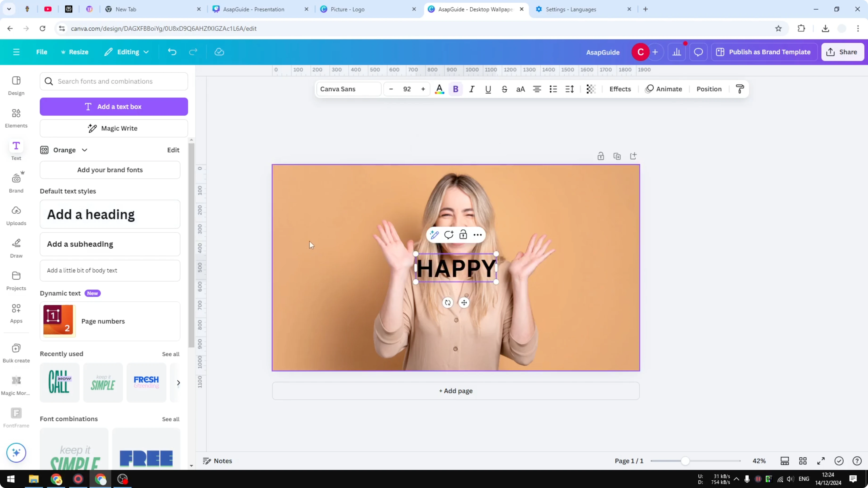The width and height of the screenshot is (868, 488).
Task: Select the Projects panel icon
Action: point(16,280)
